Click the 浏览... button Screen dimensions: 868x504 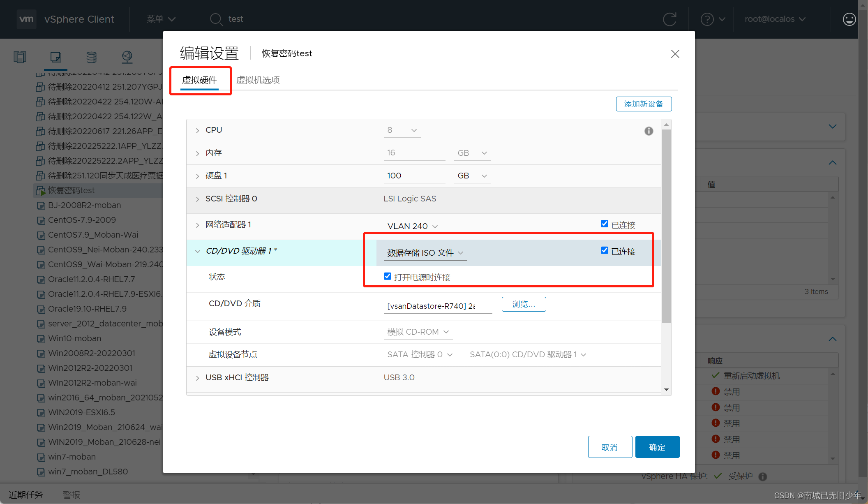click(524, 304)
